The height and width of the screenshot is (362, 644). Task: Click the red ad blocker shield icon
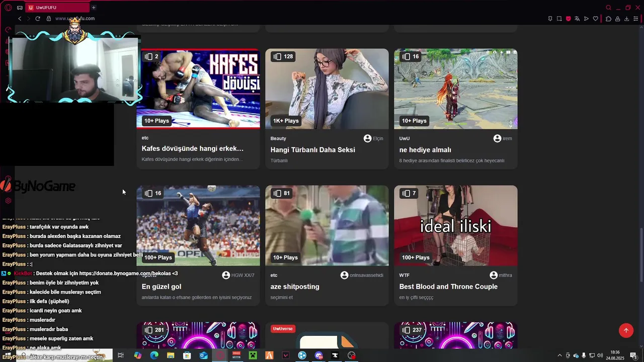[568, 19]
